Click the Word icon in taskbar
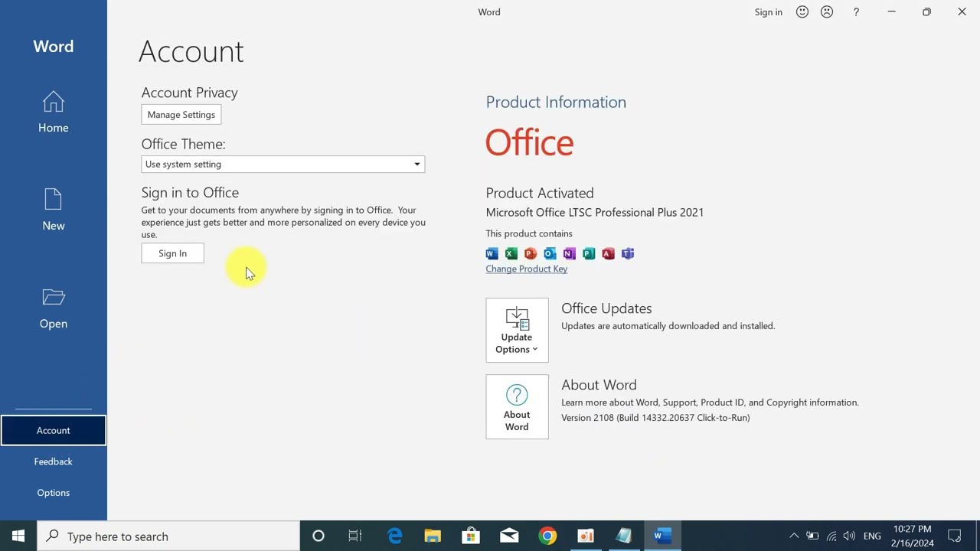The image size is (980, 551). click(662, 536)
